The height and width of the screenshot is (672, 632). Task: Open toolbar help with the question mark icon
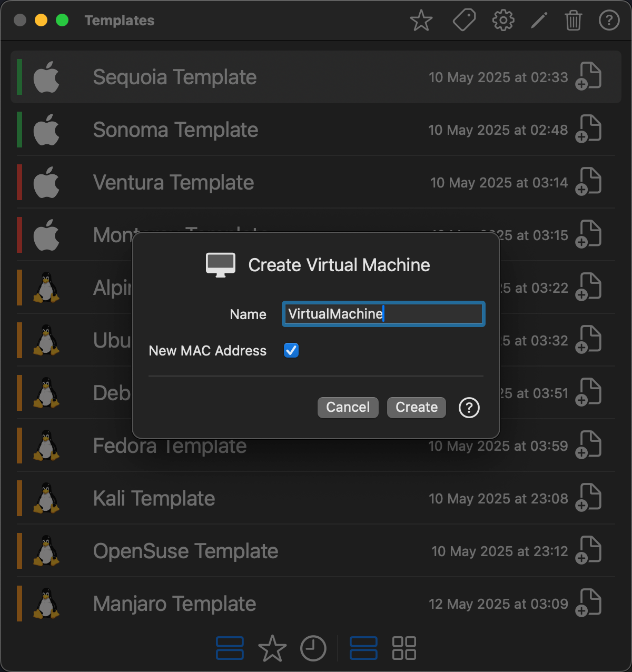pos(609,20)
